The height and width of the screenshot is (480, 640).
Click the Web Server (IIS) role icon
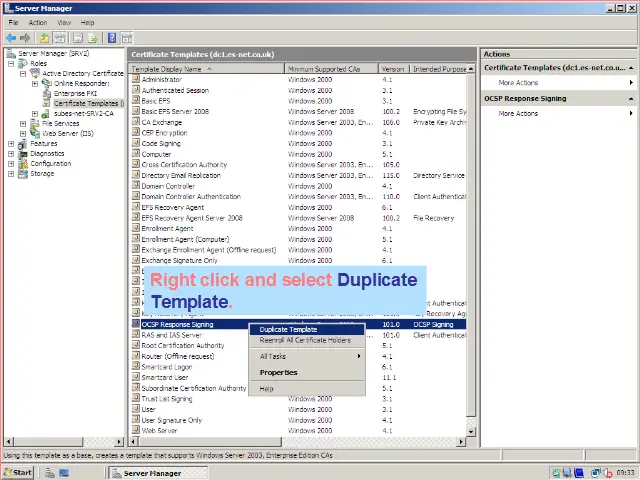coord(35,133)
